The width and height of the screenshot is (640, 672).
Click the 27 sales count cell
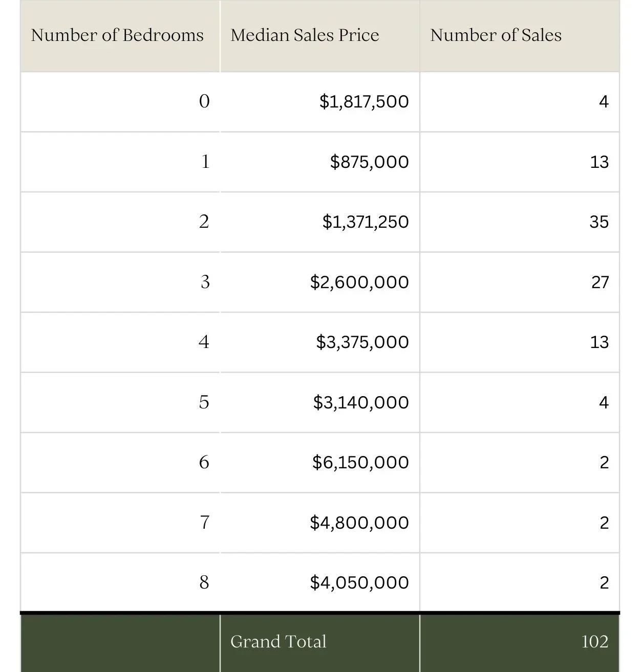pyautogui.click(x=600, y=282)
